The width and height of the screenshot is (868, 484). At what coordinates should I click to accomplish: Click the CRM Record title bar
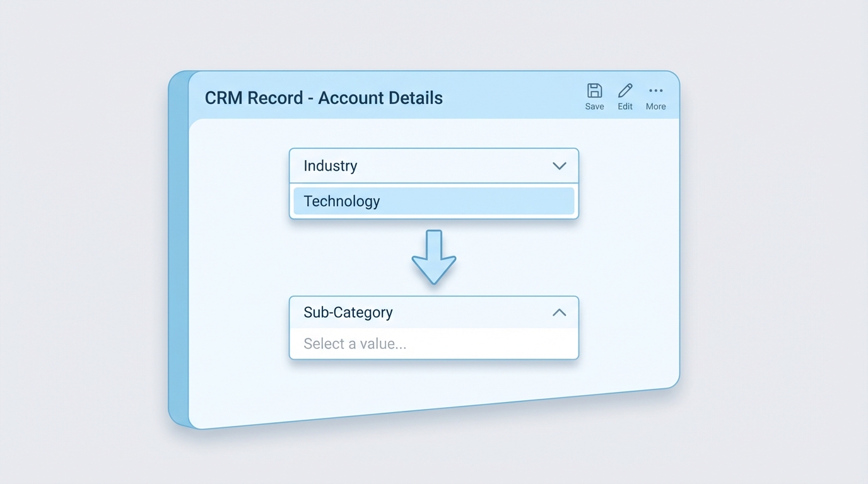click(324, 98)
